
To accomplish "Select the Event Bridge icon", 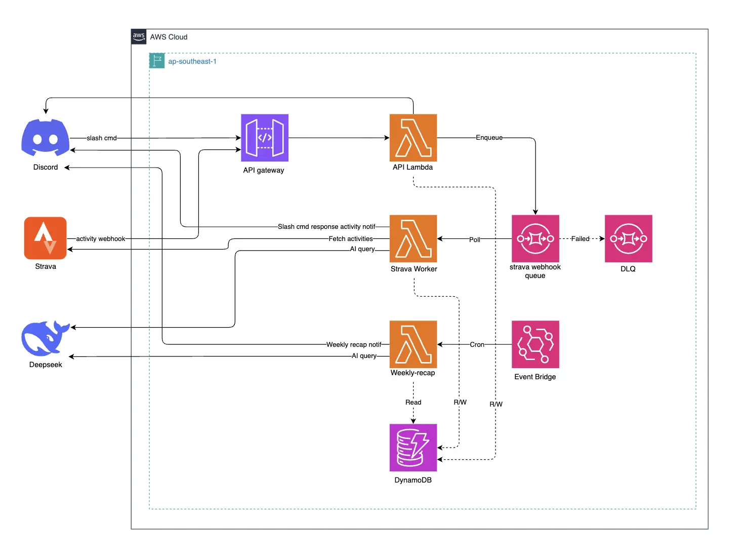I will 535,344.
